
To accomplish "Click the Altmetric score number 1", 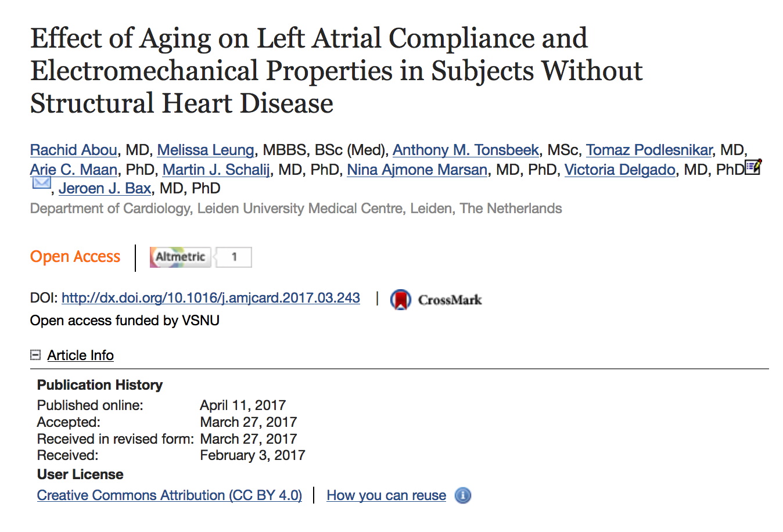I will point(234,257).
